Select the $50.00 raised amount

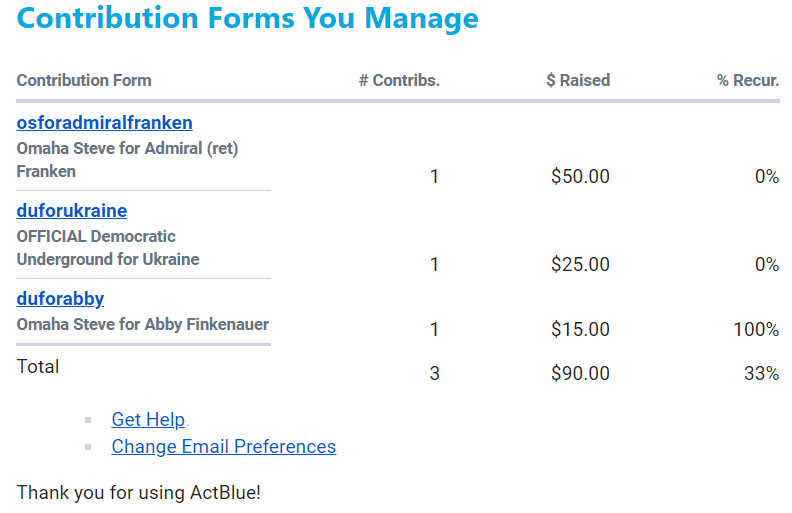tap(580, 177)
